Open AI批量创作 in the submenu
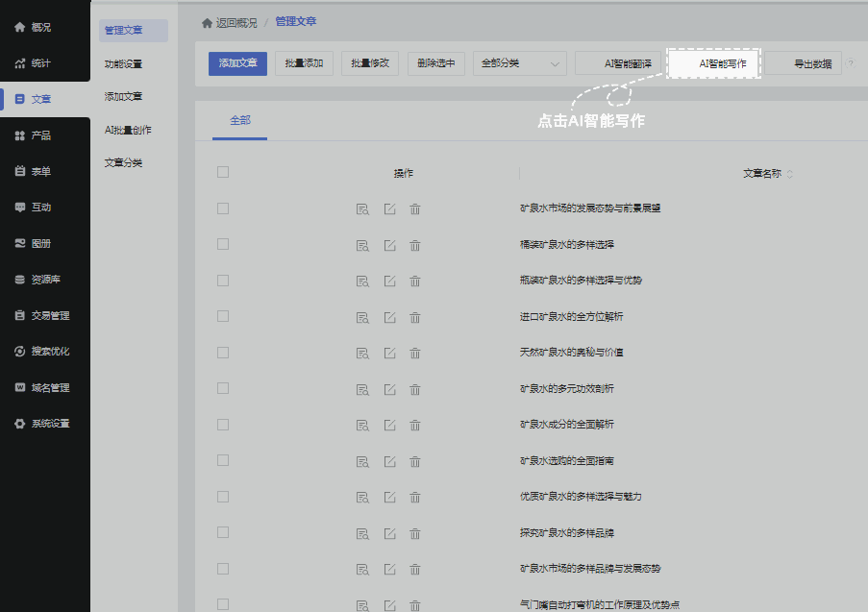868x612 pixels. click(x=128, y=130)
